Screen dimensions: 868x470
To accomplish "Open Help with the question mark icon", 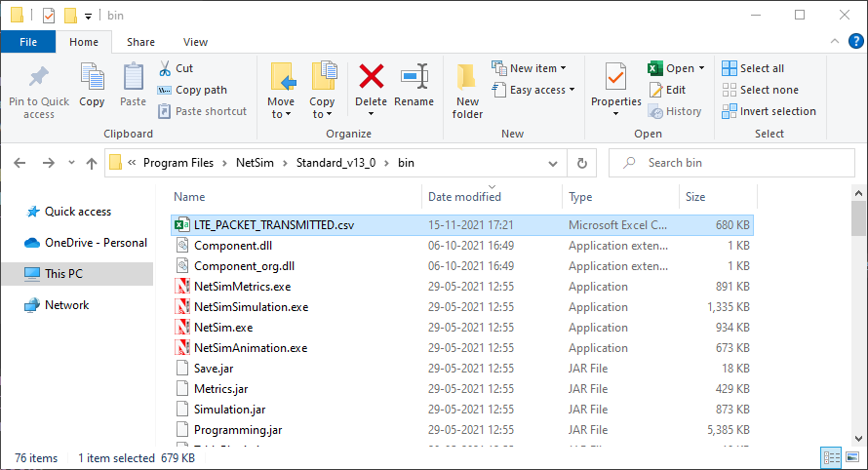I will pyautogui.click(x=856, y=42).
